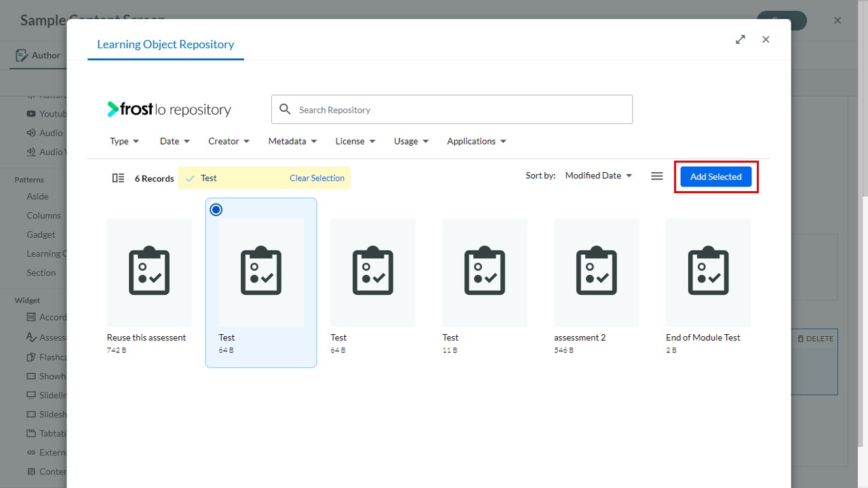Change the Modified Date sort option
Image resolution: width=868 pixels, height=488 pixels.
pyautogui.click(x=598, y=176)
